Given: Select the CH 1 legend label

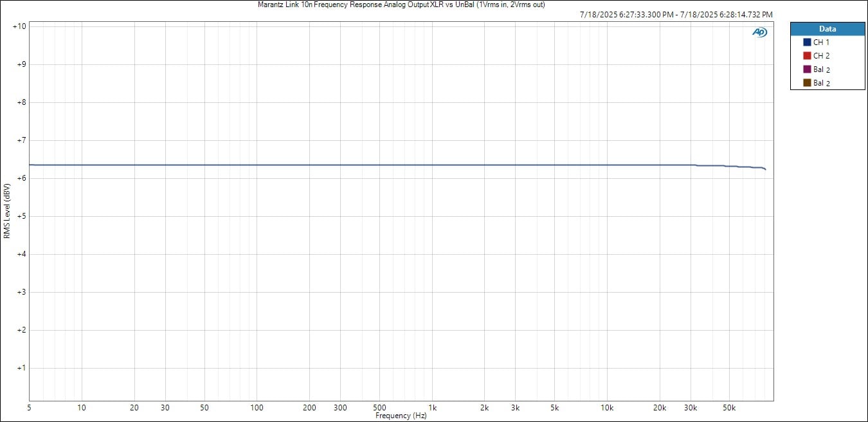Looking at the screenshot, I should [821, 42].
